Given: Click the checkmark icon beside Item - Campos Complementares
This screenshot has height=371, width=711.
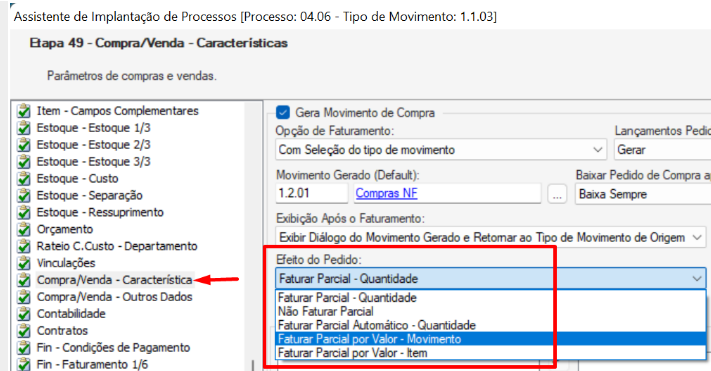Looking at the screenshot, I should tap(23, 111).
